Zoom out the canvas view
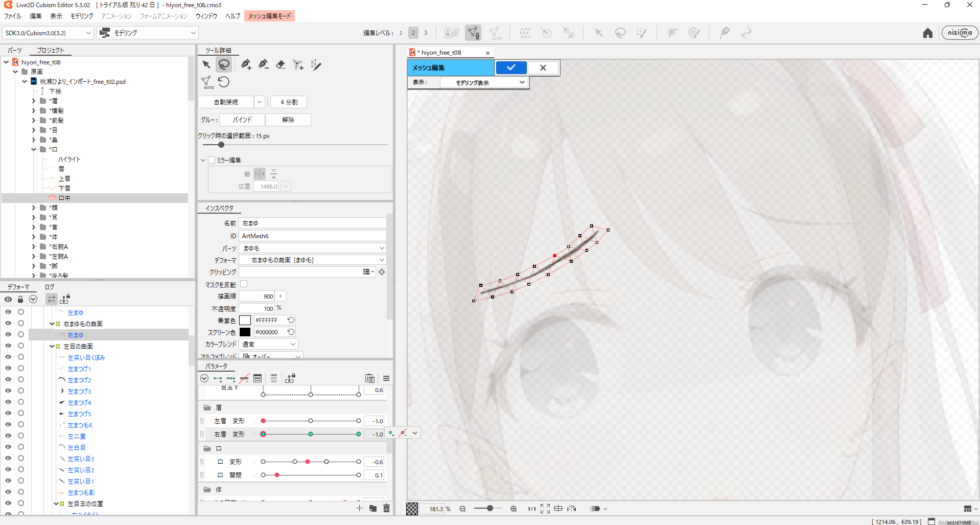 point(462,509)
